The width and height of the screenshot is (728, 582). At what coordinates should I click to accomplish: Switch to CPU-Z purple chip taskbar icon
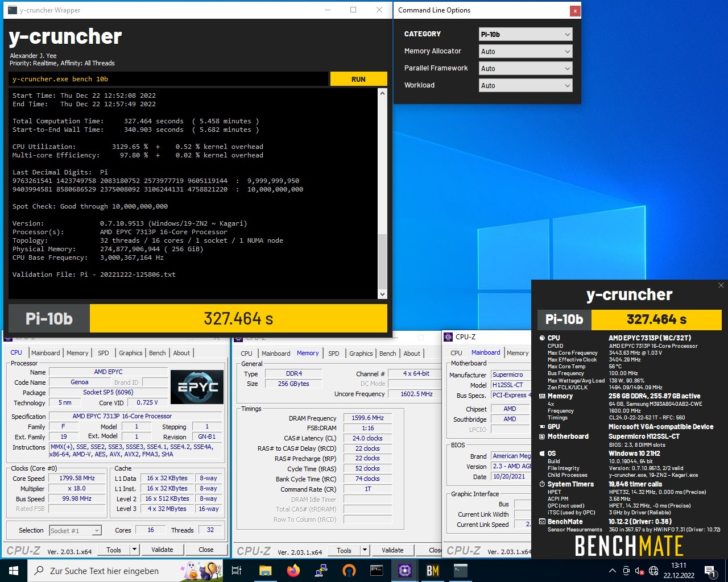404,571
